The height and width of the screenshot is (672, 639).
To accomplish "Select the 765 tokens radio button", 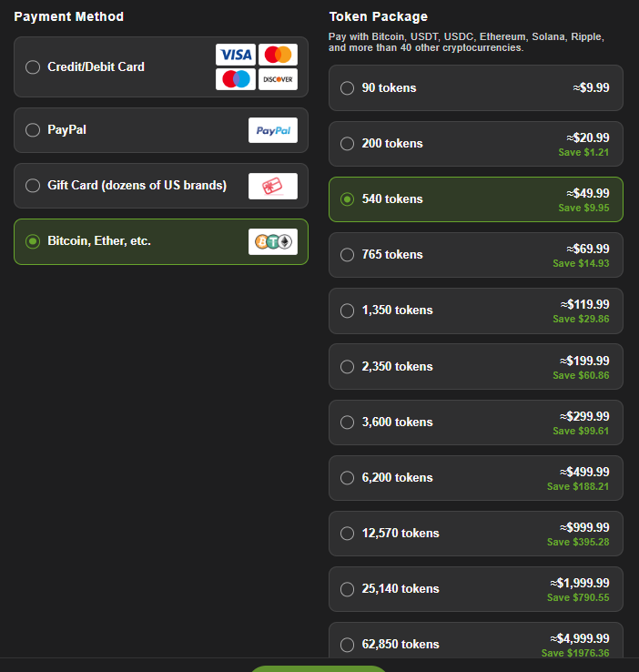I will [x=347, y=255].
